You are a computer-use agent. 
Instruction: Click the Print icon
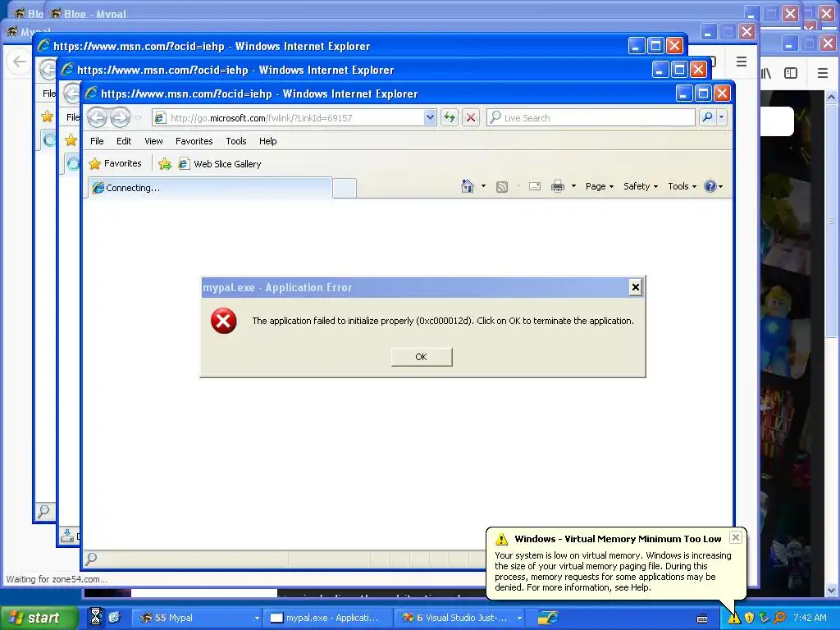tap(558, 186)
